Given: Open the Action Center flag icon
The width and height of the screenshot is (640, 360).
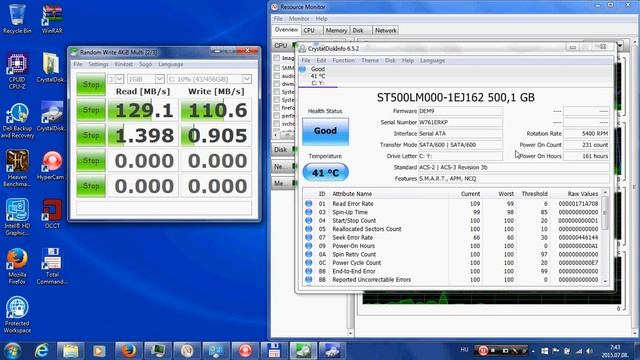Looking at the screenshot, I should 556,351.
